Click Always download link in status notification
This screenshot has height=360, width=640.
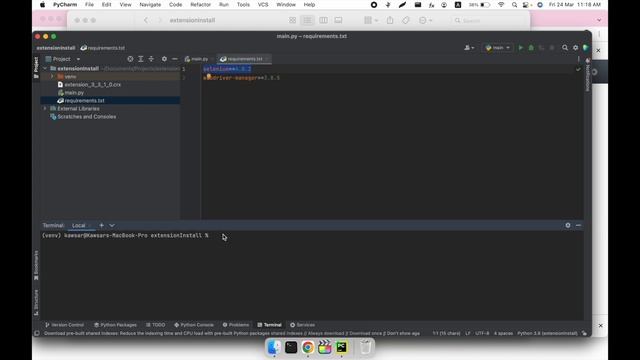point(326,333)
